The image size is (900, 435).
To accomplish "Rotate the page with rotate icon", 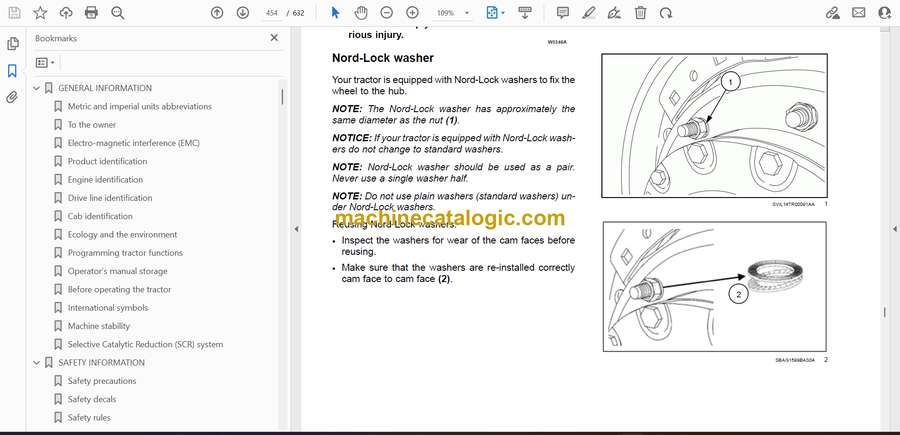I will [666, 13].
